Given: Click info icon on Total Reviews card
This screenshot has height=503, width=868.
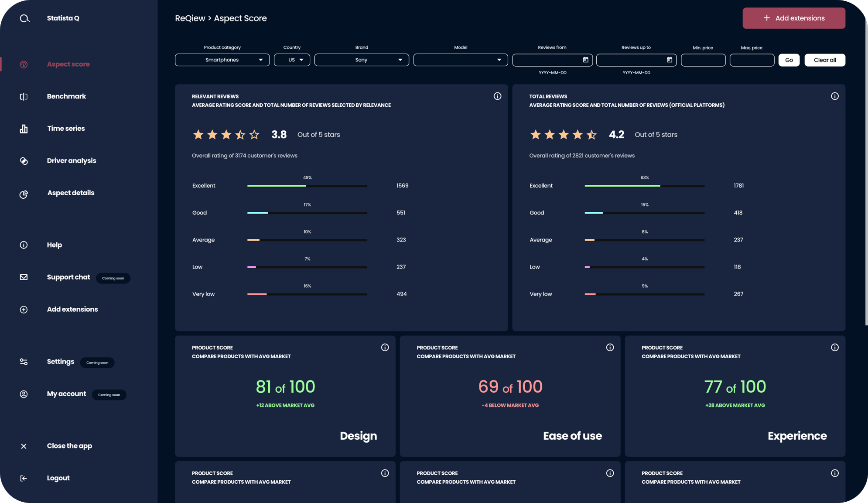Looking at the screenshot, I should [834, 96].
